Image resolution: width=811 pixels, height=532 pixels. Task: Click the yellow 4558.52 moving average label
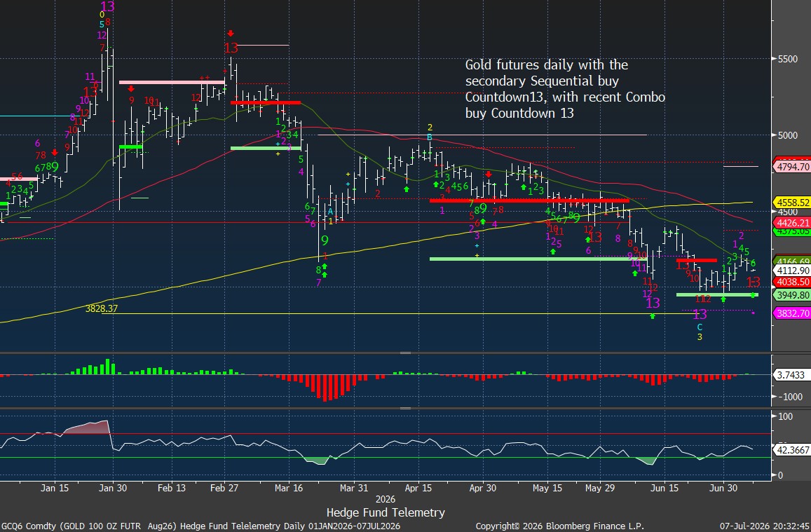point(791,203)
